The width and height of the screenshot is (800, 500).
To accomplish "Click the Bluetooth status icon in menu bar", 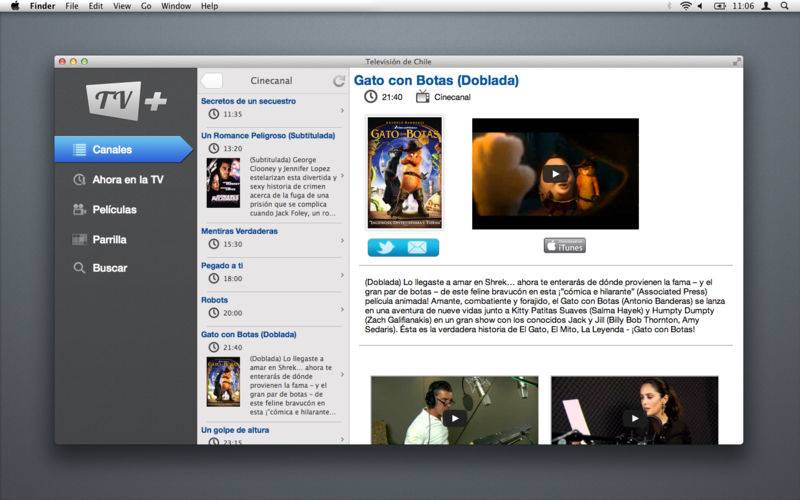I will [669, 6].
